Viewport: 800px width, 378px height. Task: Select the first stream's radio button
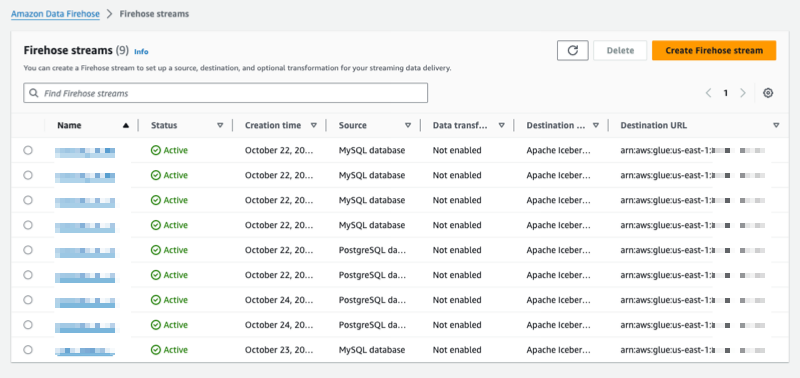[28, 150]
